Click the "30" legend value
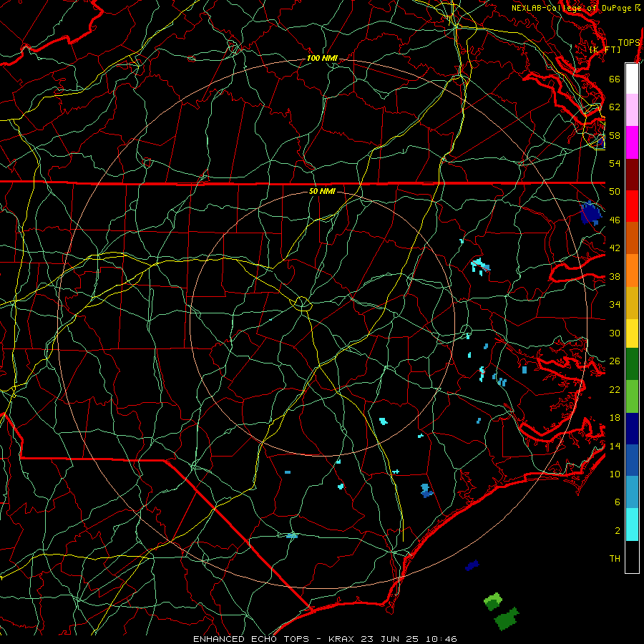Image resolution: width=644 pixels, height=644 pixels. (615, 333)
